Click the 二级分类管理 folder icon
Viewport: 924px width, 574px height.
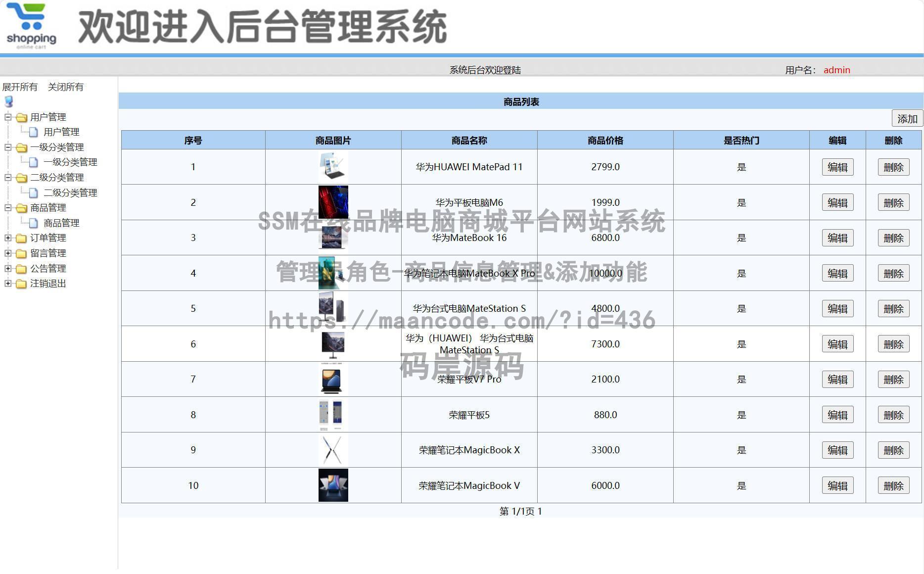click(x=21, y=178)
